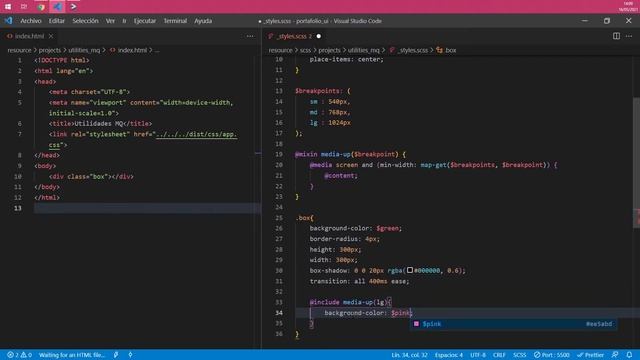The width and height of the screenshot is (640, 360).
Task: Open the Editar menu
Action: click(57, 21)
